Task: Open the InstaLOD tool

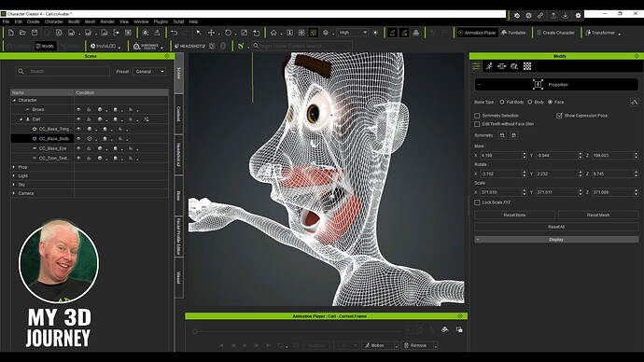Action: (x=103, y=46)
